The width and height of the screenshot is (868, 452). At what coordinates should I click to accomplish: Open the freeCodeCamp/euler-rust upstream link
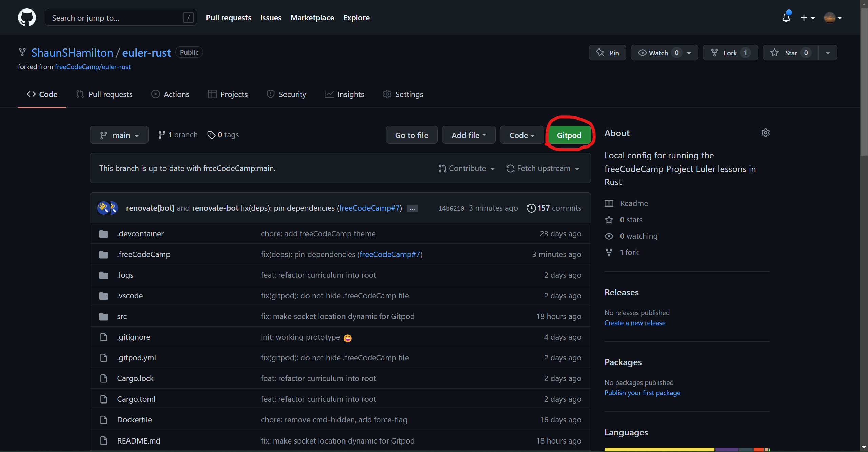point(93,67)
